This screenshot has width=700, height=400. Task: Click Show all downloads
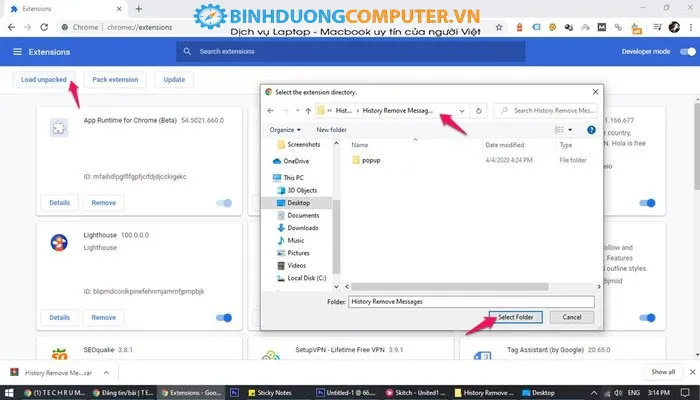pos(663,372)
